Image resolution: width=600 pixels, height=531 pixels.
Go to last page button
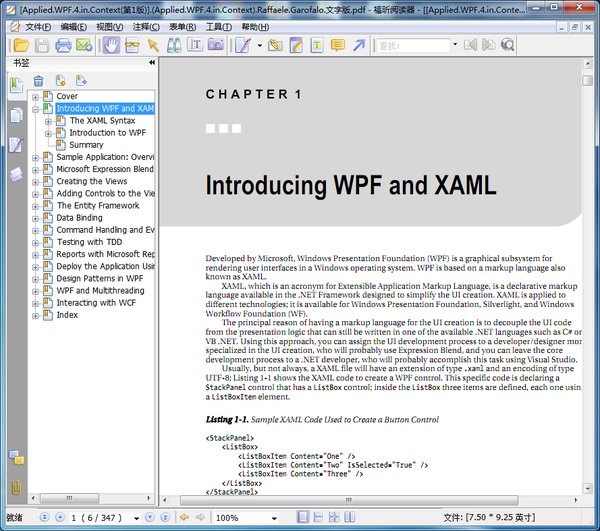165,517
